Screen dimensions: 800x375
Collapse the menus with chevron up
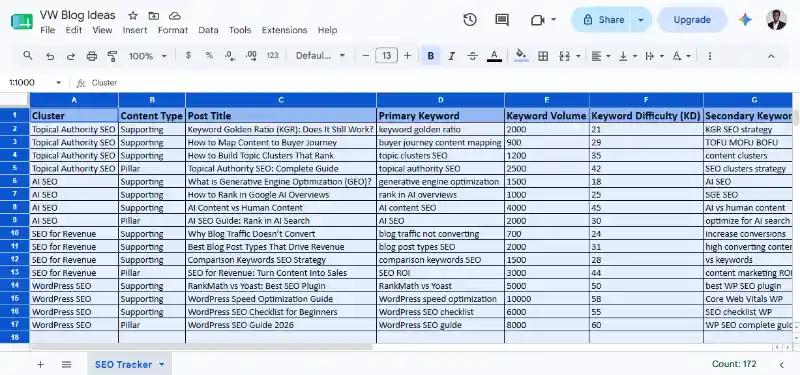[771, 56]
